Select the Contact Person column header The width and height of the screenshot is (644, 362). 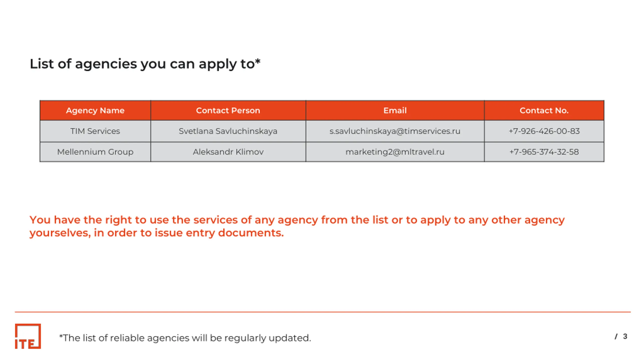(x=228, y=110)
